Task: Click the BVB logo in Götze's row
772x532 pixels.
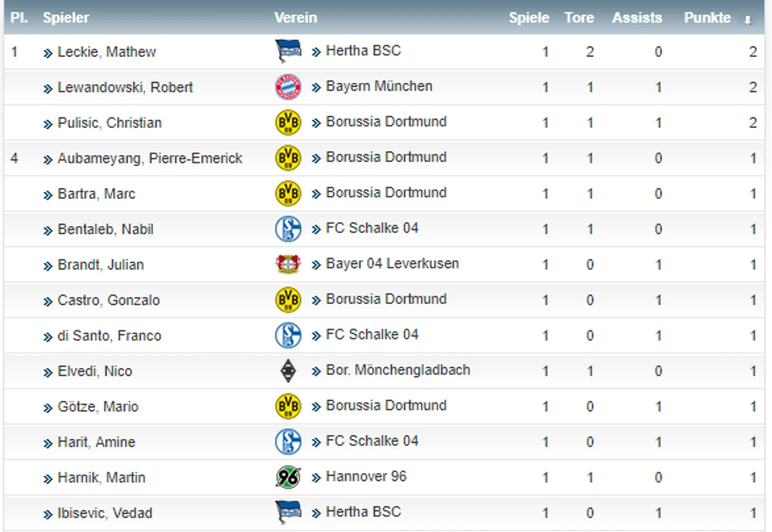Action: click(x=288, y=406)
